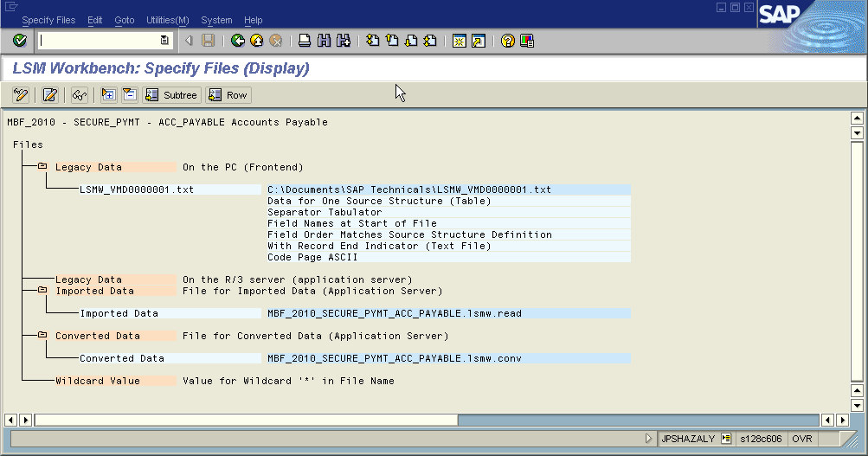Click the Collapse tree icon
The height and width of the screenshot is (456, 868).
130,95
